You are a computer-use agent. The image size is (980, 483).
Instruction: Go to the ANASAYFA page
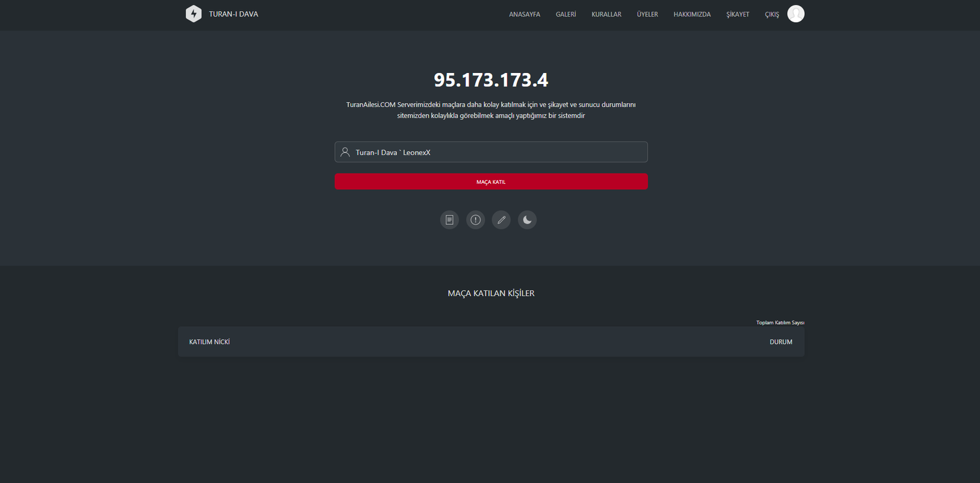pyautogui.click(x=524, y=14)
